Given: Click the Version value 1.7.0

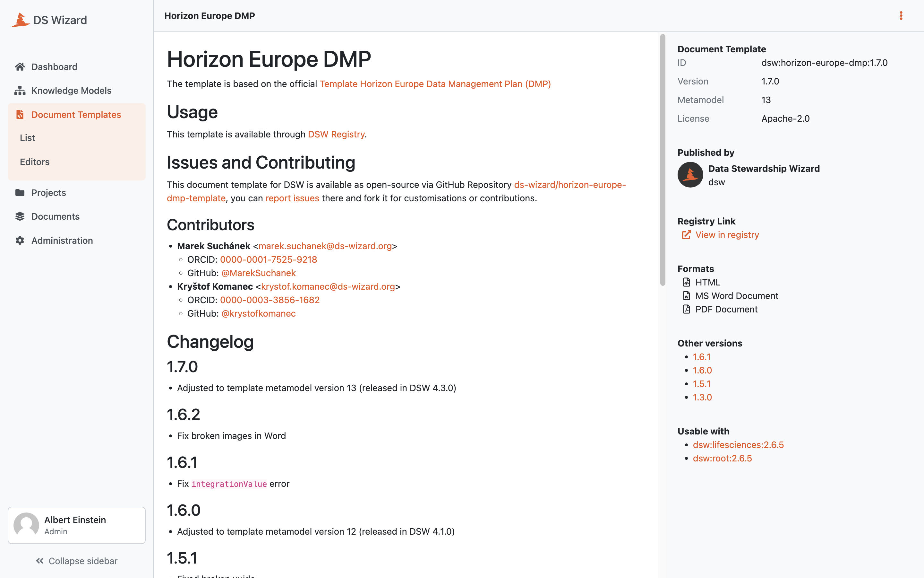Looking at the screenshot, I should [x=770, y=81].
